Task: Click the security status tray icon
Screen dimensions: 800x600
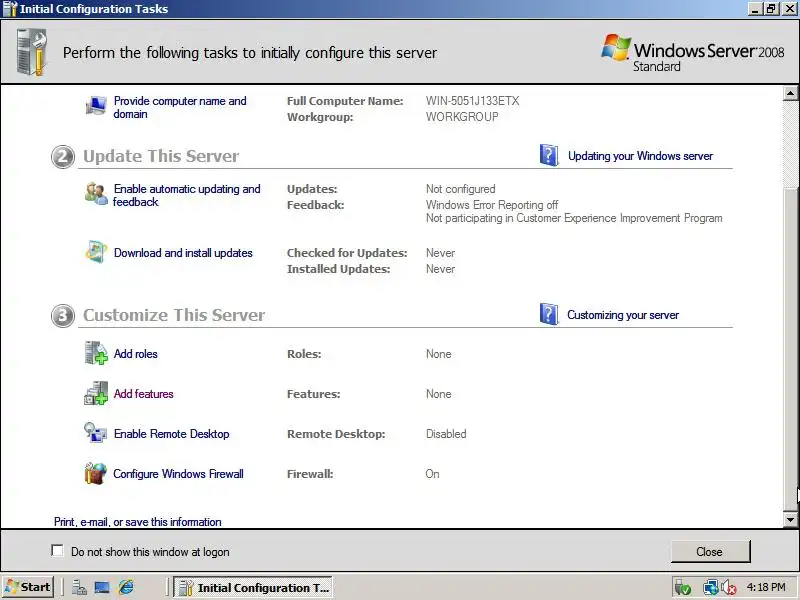Action: (x=683, y=588)
